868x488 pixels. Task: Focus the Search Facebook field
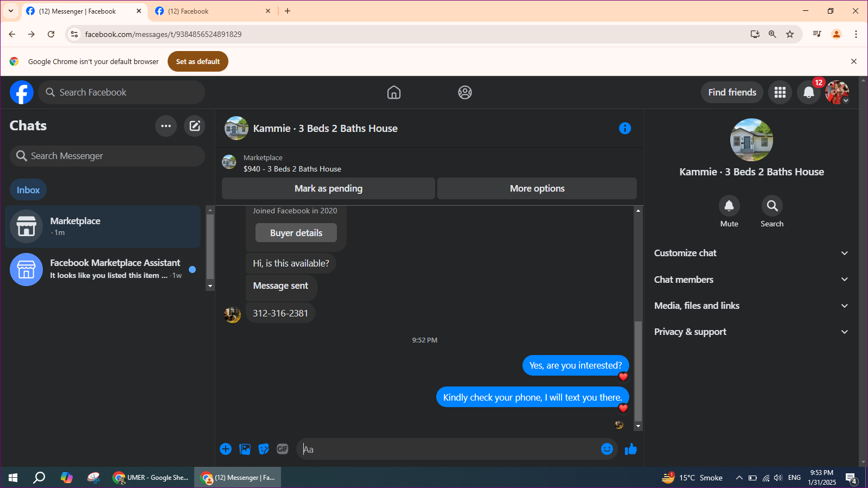click(122, 92)
